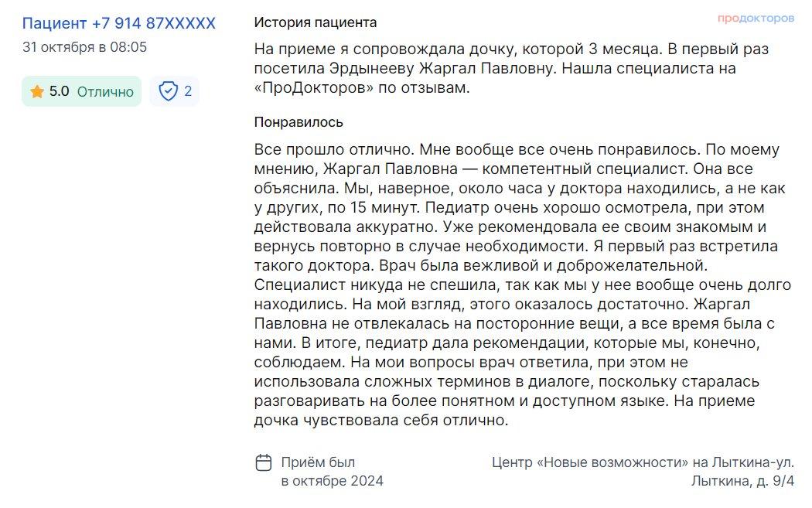Image resolution: width=812 pixels, height=508 pixels.
Task: Click the shield verification icon
Action: [x=169, y=91]
